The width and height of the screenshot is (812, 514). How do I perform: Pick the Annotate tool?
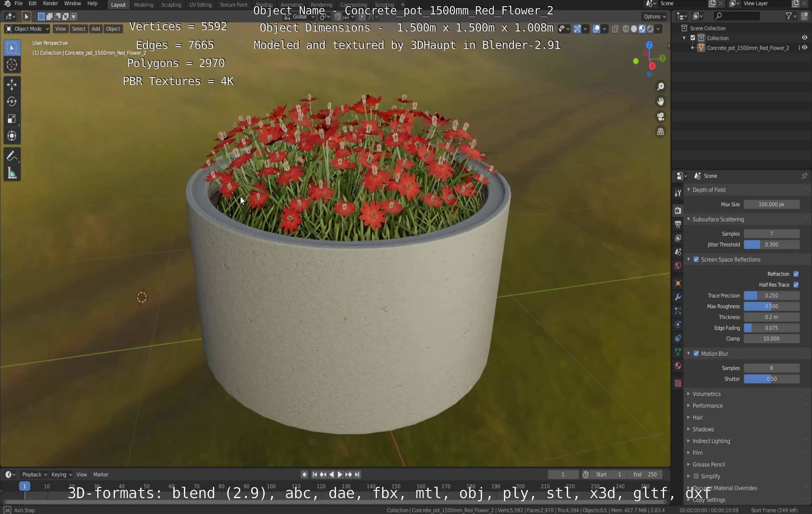pyautogui.click(x=12, y=156)
